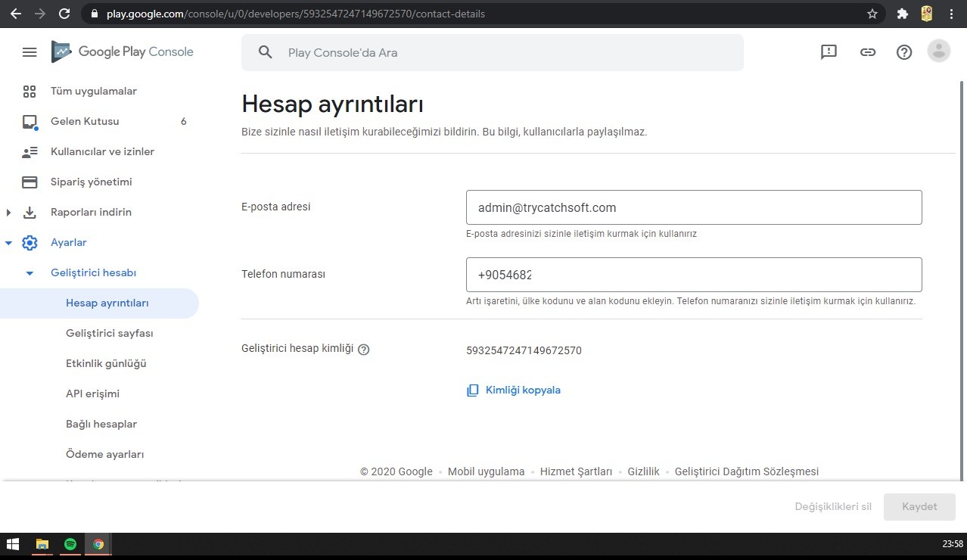Click the Kullanıcılar ve izinler people icon
The width and height of the screenshot is (967, 560).
click(x=30, y=152)
